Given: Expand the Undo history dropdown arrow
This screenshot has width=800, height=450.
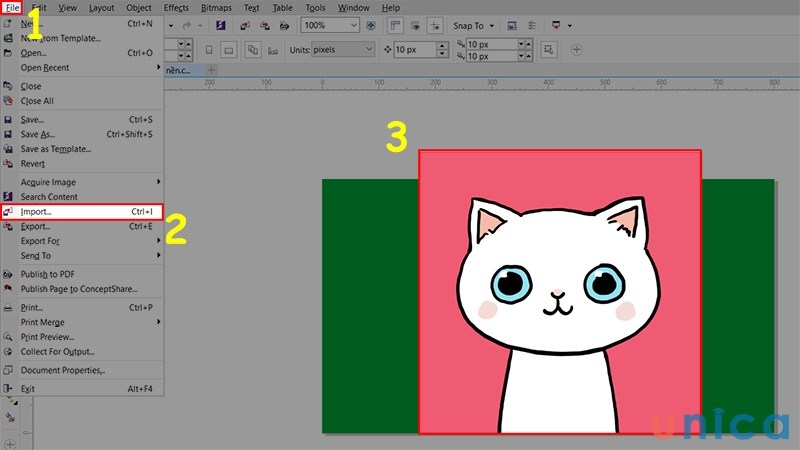Looking at the screenshot, I should click(x=171, y=26).
